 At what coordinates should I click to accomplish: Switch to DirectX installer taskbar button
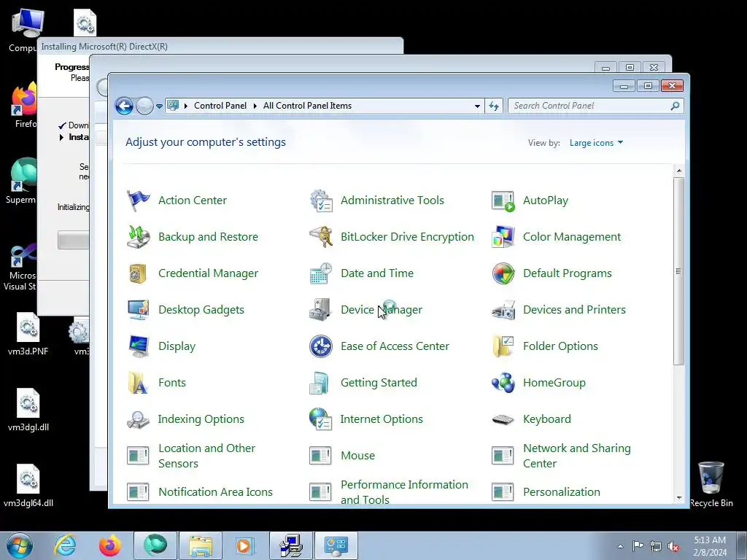291,545
